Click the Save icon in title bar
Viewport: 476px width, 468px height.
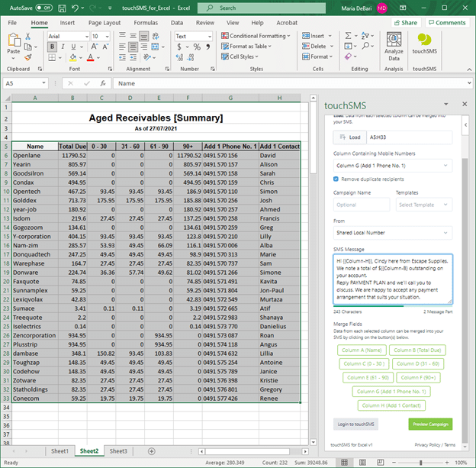[x=62, y=8]
